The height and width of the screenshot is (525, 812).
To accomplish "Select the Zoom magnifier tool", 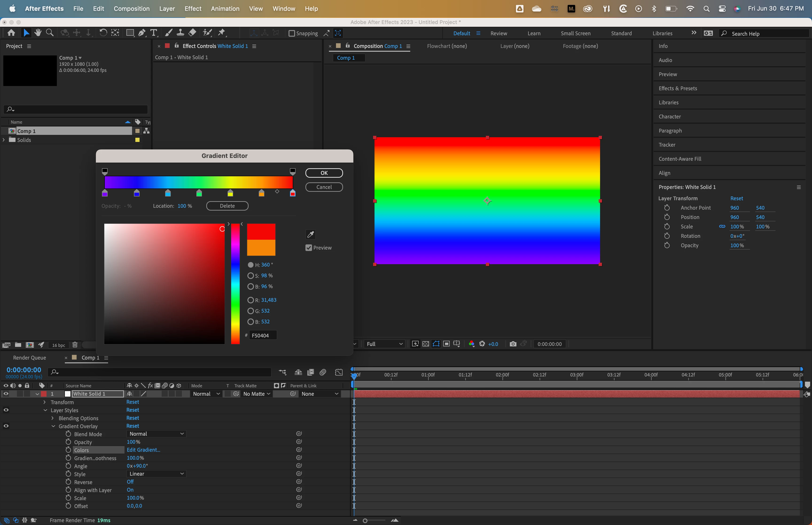I will pyautogui.click(x=50, y=33).
